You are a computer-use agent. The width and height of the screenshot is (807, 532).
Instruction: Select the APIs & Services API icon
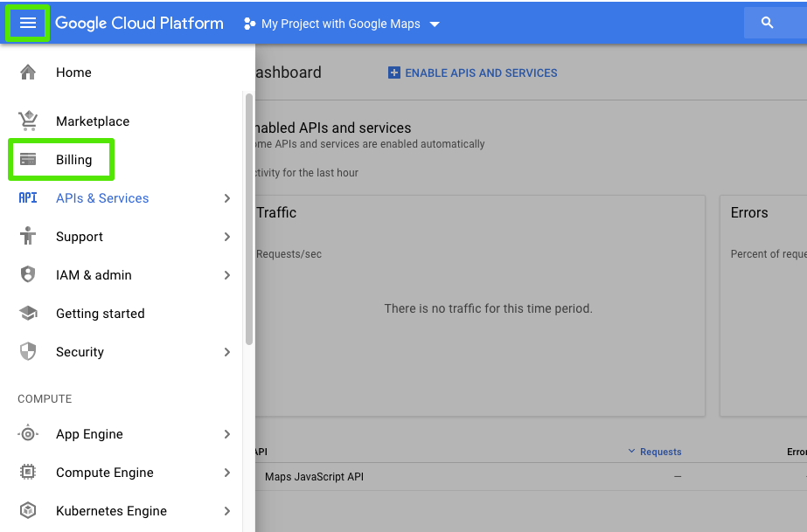point(26,198)
